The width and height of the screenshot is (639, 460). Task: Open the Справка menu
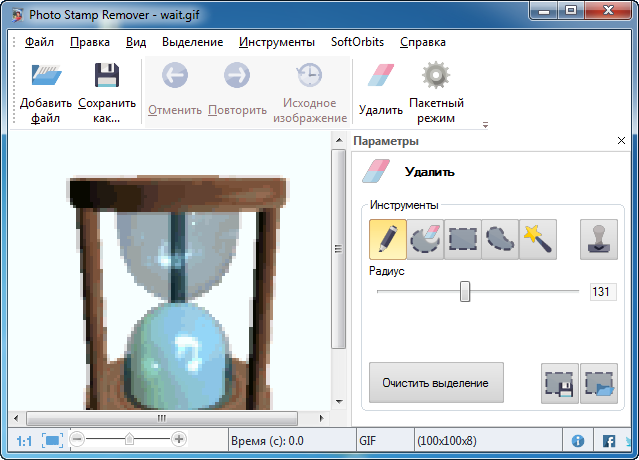[423, 42]
